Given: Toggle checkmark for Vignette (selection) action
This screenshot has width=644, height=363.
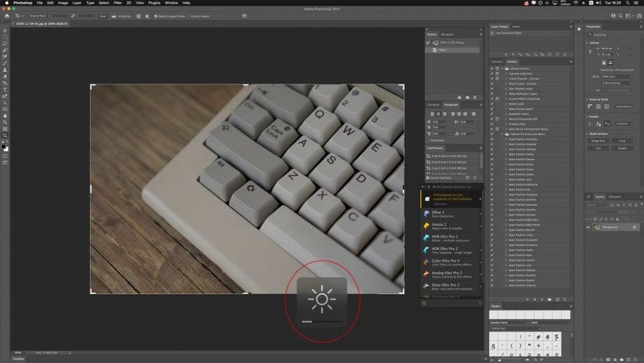Looking at the screenshot, I should pyautogui.click(x=492, y=73).
